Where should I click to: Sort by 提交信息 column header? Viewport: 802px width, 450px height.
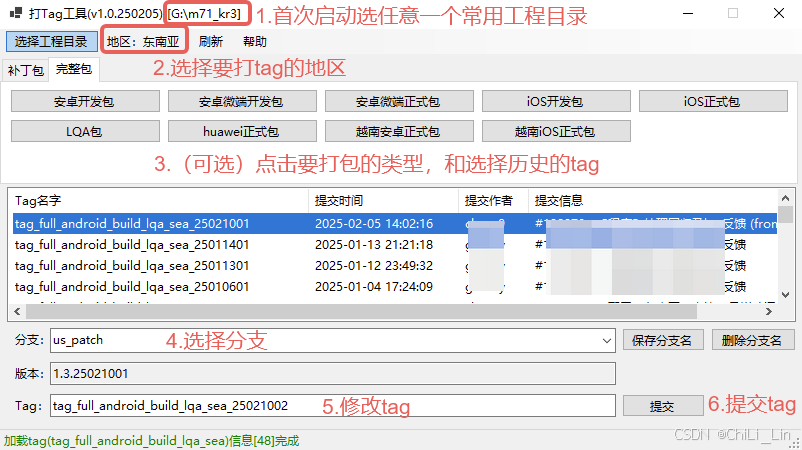[x=653, y=200]
